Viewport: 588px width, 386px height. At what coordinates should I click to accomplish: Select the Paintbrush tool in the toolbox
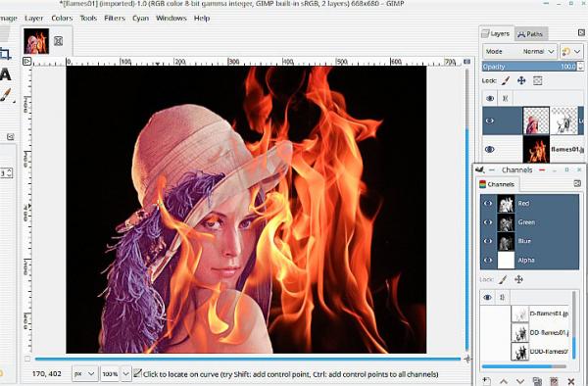click(x=6, y=95)
